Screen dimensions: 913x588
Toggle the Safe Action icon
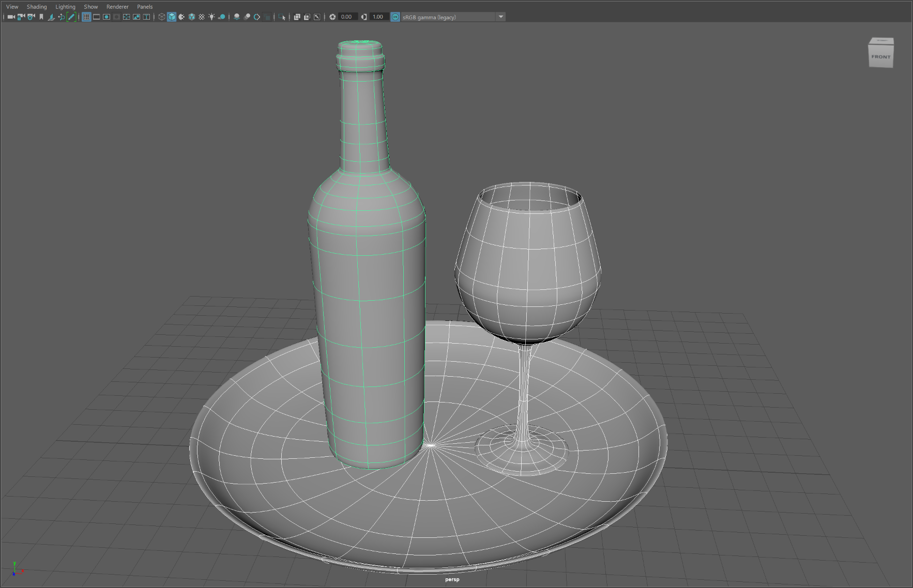136,17
